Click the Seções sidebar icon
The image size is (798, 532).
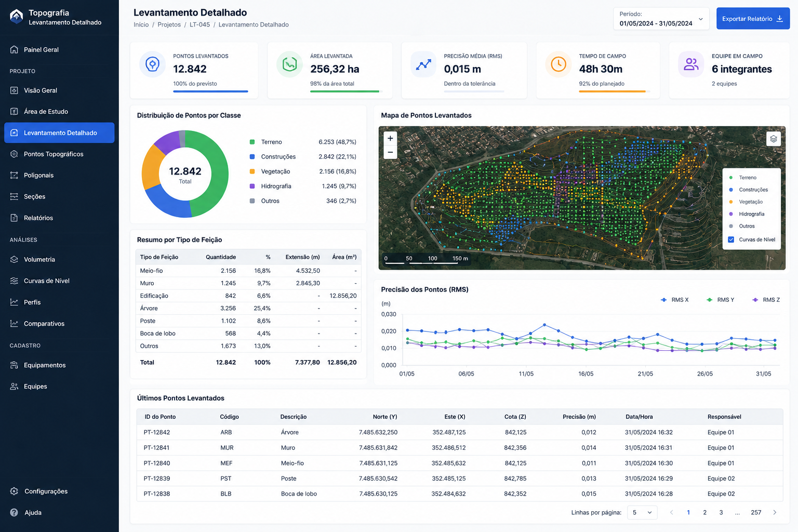(x=14, y=197)
